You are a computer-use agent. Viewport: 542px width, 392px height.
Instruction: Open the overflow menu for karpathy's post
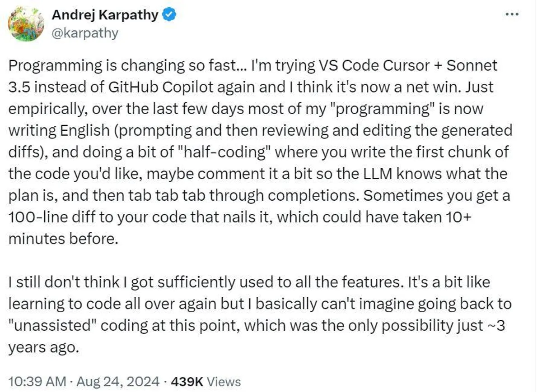(512, 14)
